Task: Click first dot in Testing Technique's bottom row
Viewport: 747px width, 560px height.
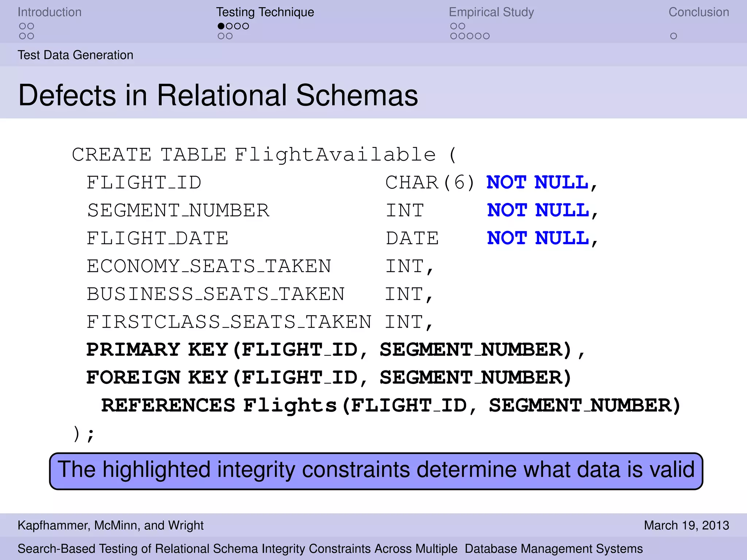Action: click(221, 36)
